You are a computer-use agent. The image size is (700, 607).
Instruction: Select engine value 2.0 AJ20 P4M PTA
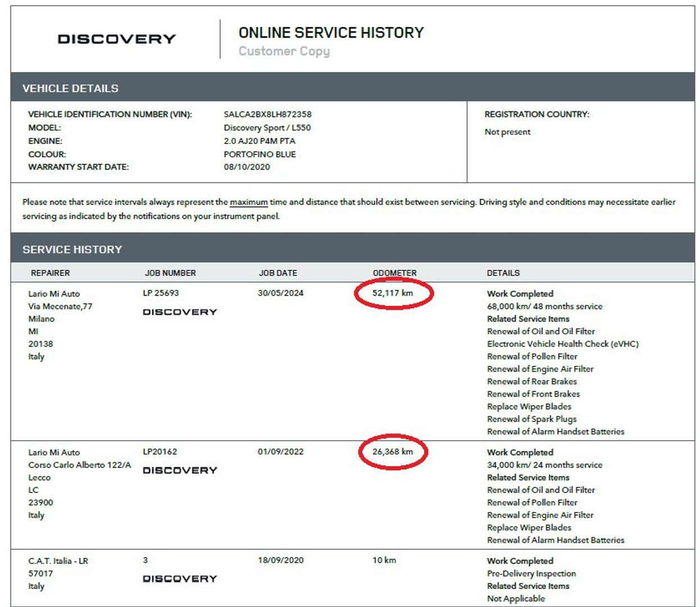tap(260, 141)
